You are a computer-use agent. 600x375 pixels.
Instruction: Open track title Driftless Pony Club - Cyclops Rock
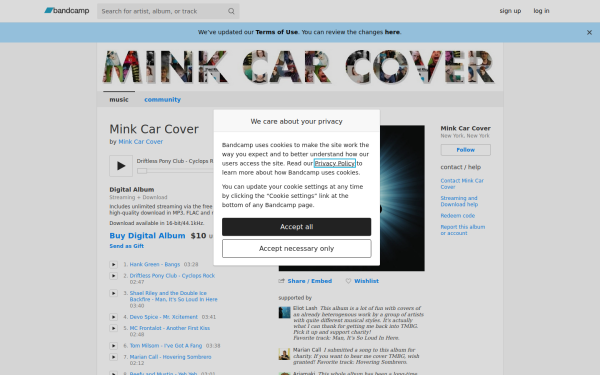point(172,276)
